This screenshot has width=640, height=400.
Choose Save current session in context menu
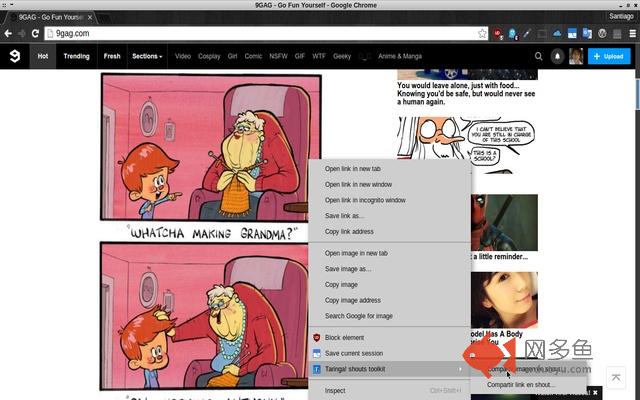390,353
